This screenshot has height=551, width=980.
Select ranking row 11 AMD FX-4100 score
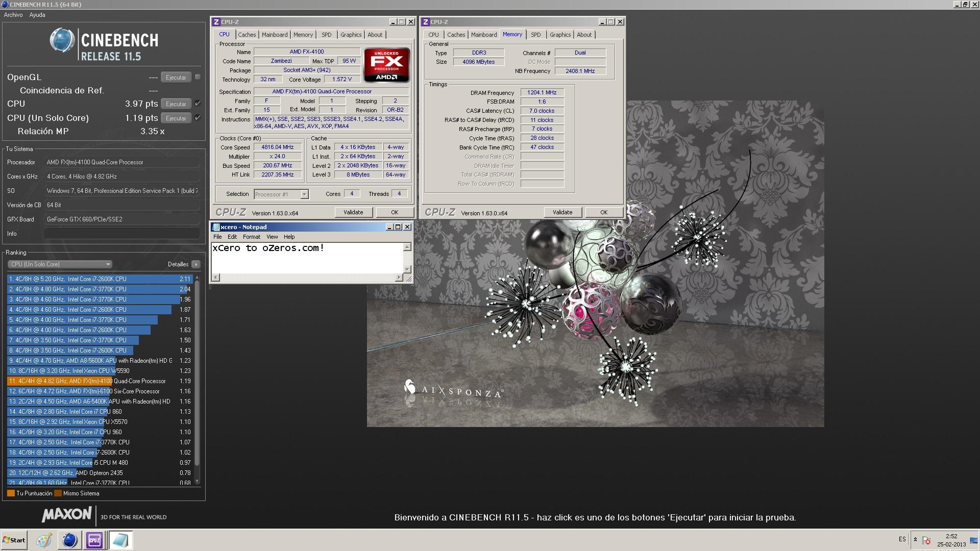(100, 381)
